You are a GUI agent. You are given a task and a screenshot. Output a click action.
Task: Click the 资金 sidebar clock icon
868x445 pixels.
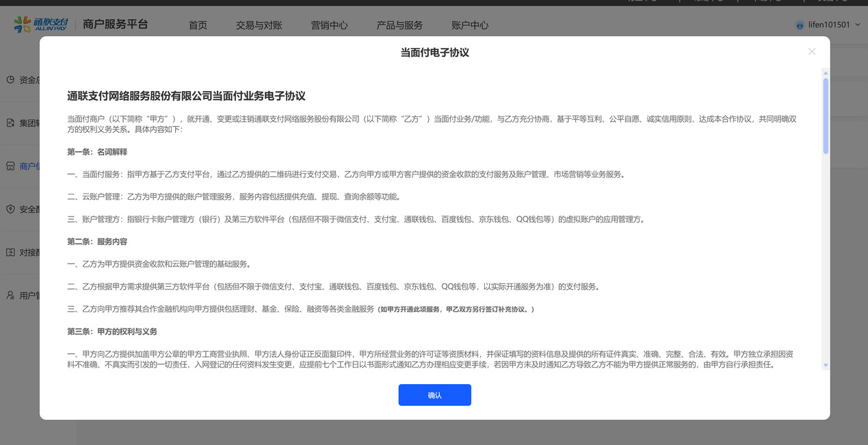(10, 79)
